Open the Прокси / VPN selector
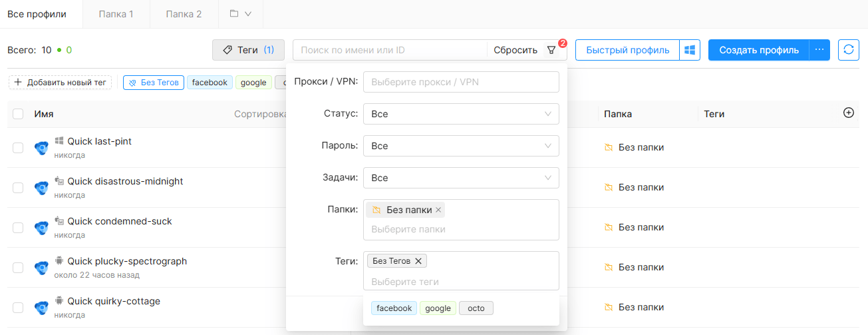The height and width of the screenshot is (335, 868). point(461,82)
